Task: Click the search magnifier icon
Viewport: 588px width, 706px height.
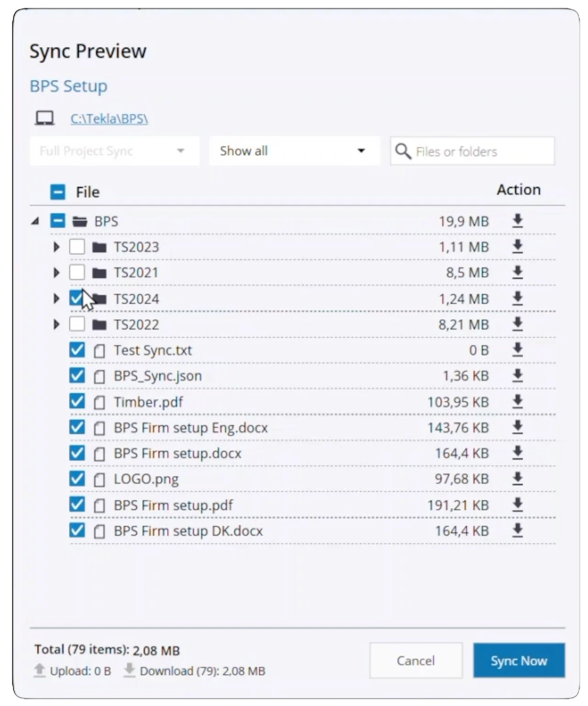Action: tap(403, 151)
